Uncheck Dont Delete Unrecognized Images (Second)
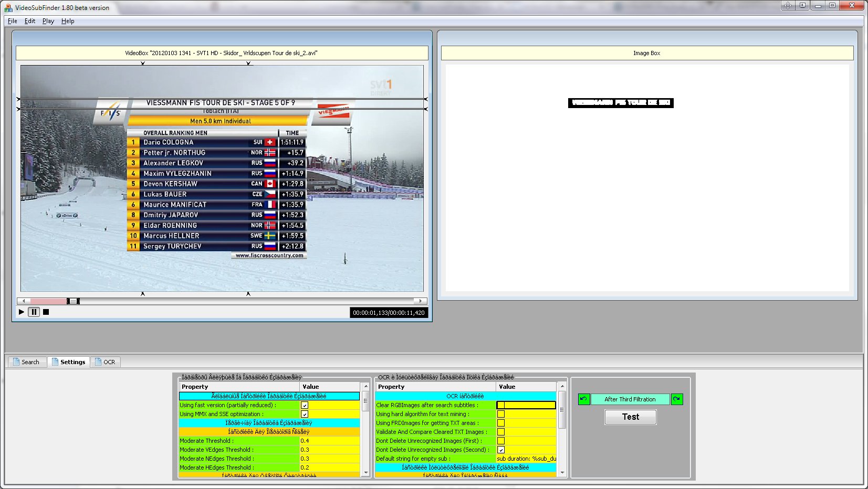The image size is (868, 489). tap(501, 450)
